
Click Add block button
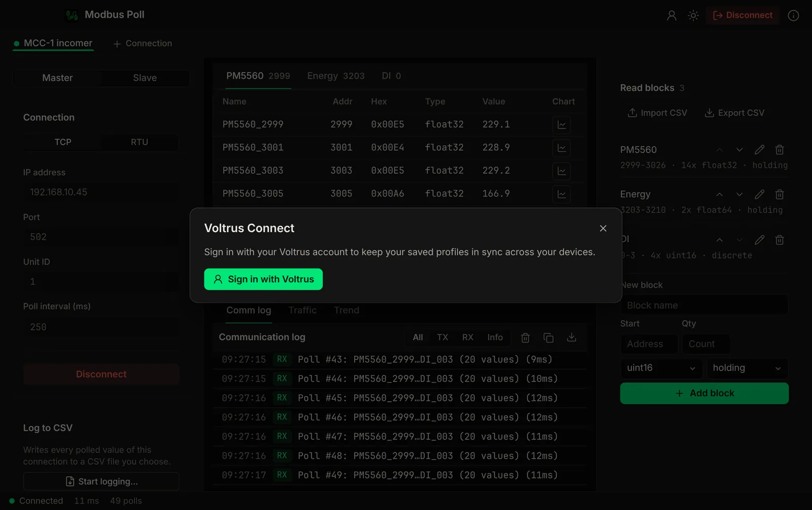coord(704,394)
